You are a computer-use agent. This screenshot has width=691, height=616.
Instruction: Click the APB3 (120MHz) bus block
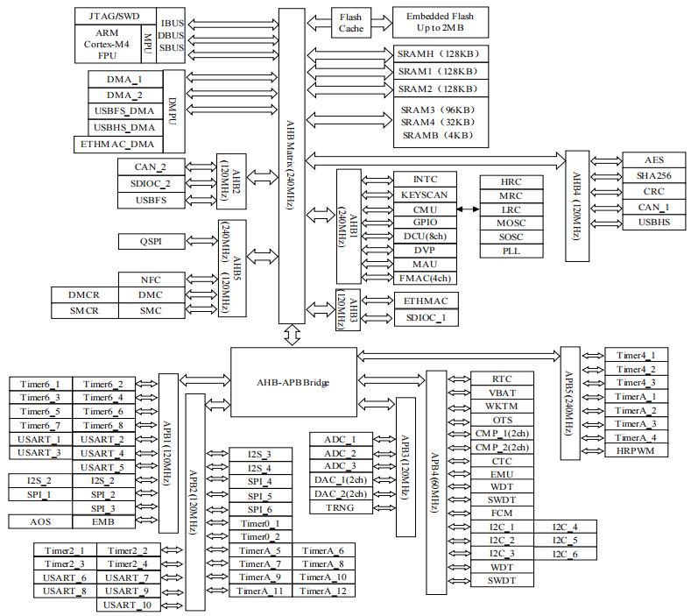(405, 467)
